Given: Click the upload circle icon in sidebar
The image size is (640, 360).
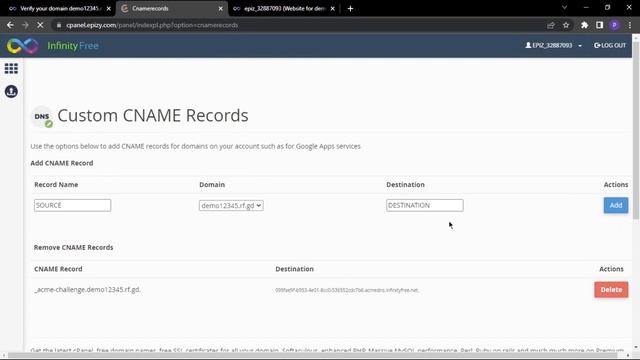Looking at the screenshot, I should pos(11,91).
